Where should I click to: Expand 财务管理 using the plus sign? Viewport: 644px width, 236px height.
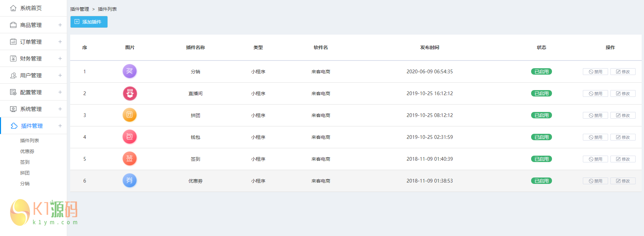(x=60, y=58)
